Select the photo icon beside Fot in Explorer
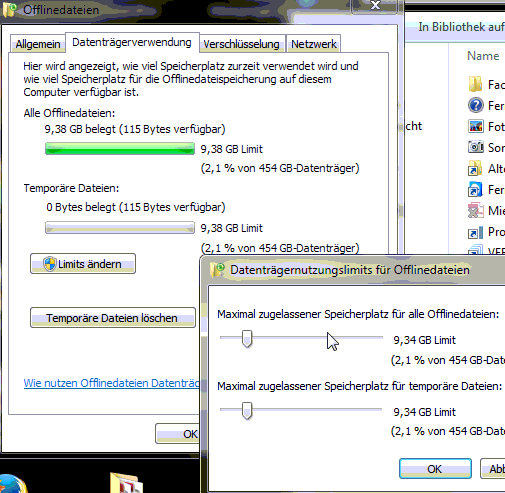Viewport: 505px width, 493px height. (476, 126)
